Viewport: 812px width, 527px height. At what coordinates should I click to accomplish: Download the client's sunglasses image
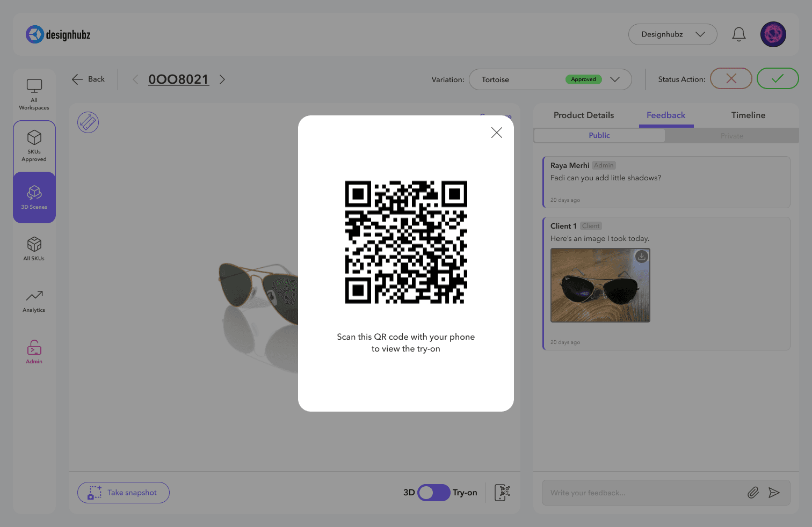pos(642,257)
